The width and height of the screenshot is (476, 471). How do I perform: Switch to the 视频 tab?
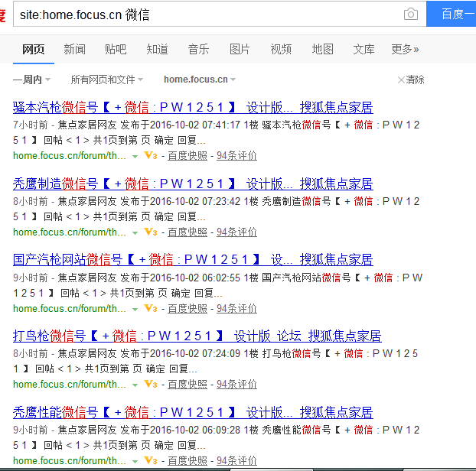281,49
